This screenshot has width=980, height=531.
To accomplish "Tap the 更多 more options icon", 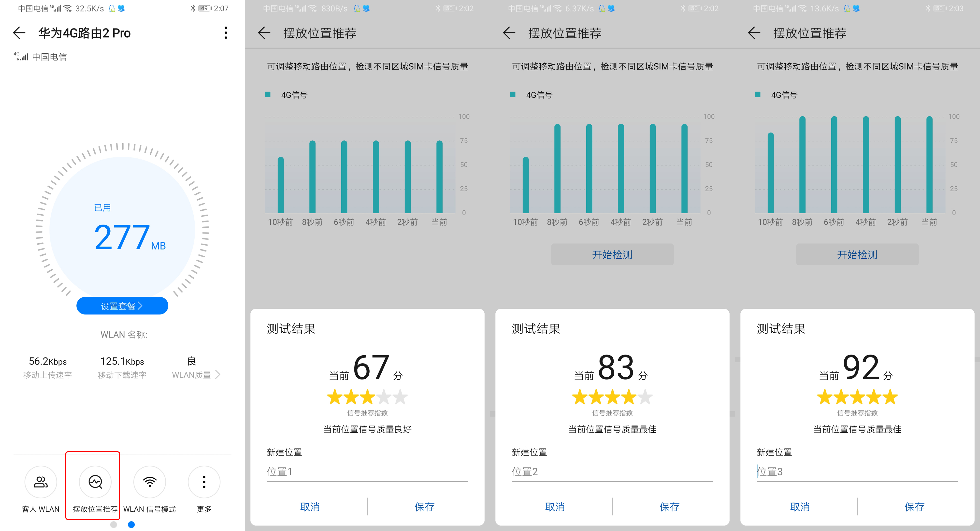I will click(x=204, y=482).
